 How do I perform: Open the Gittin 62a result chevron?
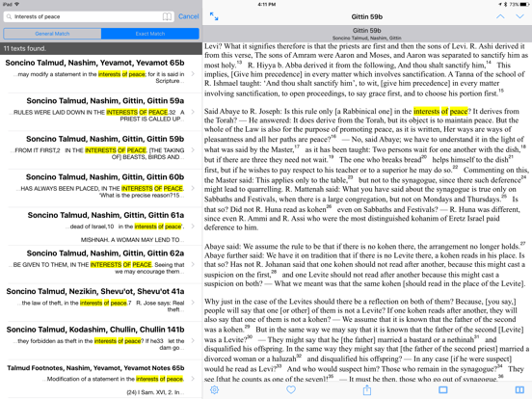click(x=193, y=264)
